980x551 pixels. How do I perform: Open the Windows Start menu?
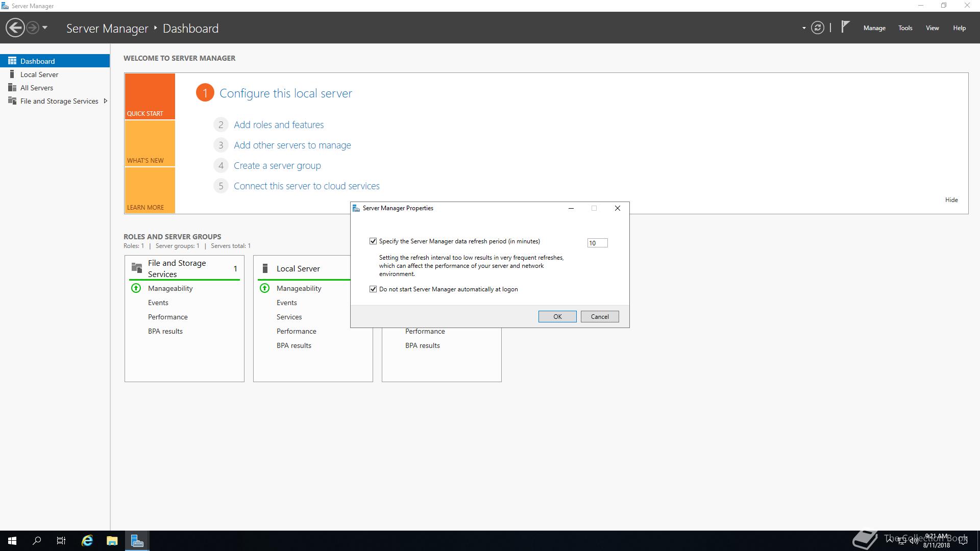12,541
